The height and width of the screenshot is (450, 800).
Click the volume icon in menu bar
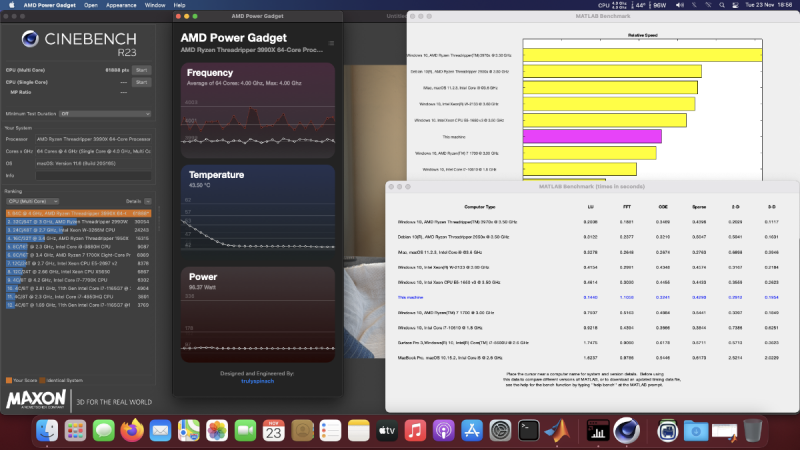[x=680, y=5]
